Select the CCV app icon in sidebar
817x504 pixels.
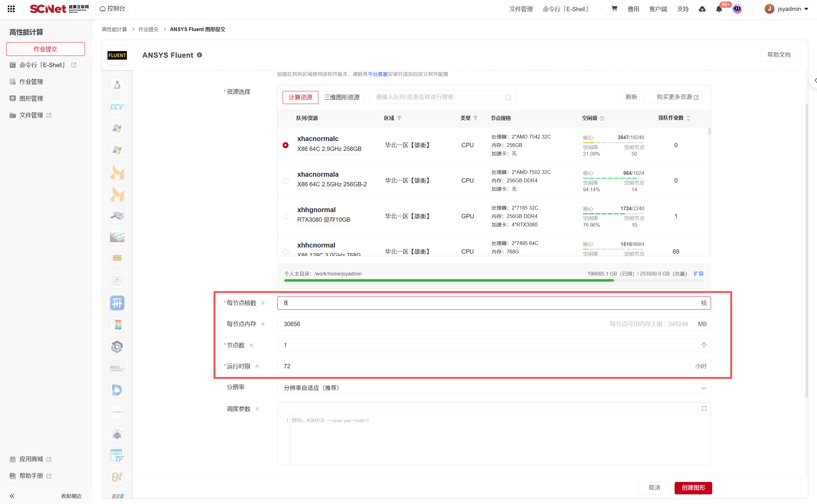point(117,107)
